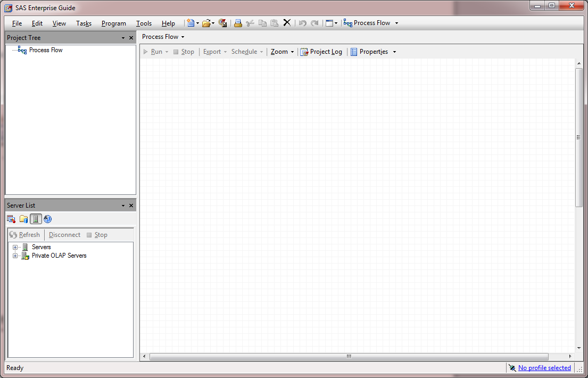Open the Properties dropdown arrow
588x378 pixels.
(394, 52)
